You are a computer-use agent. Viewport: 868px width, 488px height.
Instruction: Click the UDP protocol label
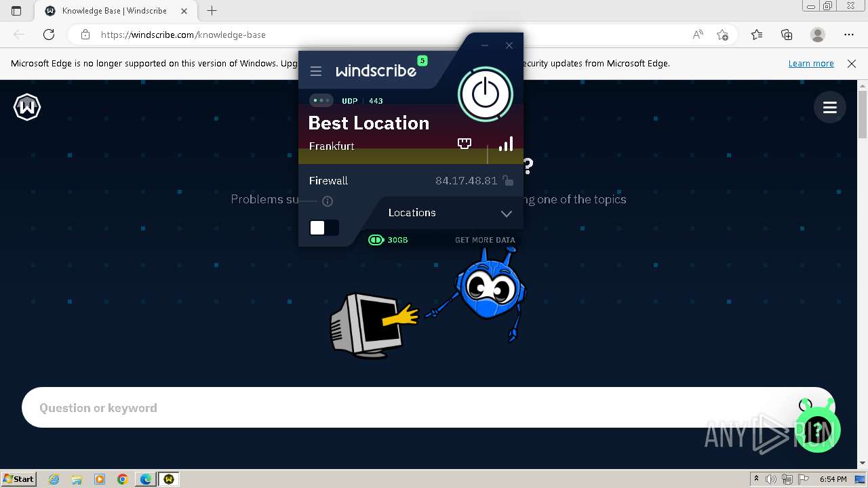coord(350,101)
